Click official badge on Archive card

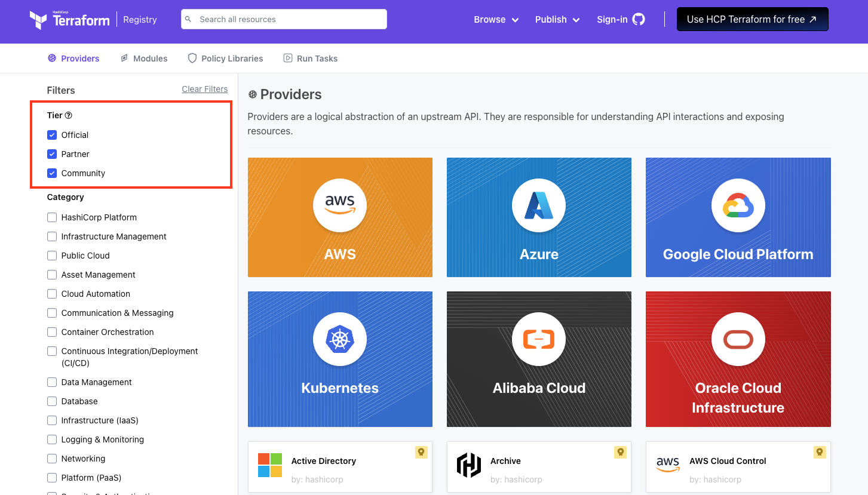620,452
